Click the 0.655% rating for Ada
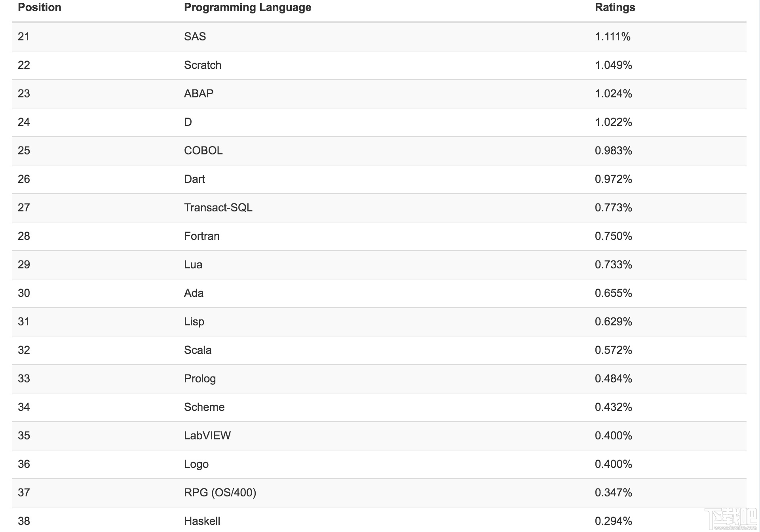Viewport: 760px width, 532px height. point(613,293)
